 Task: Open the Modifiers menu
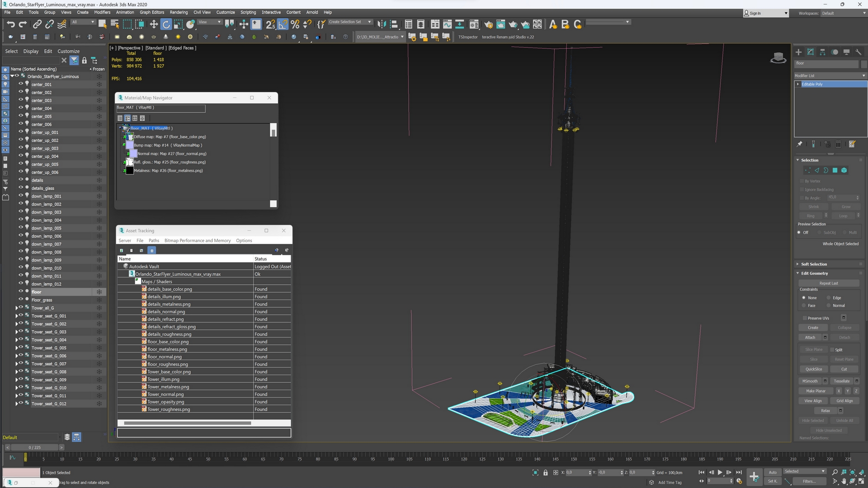point(102,12)
